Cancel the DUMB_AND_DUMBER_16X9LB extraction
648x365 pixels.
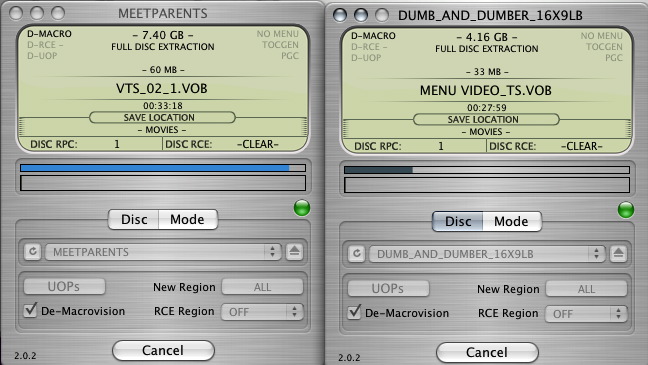[x=487, y=353]
